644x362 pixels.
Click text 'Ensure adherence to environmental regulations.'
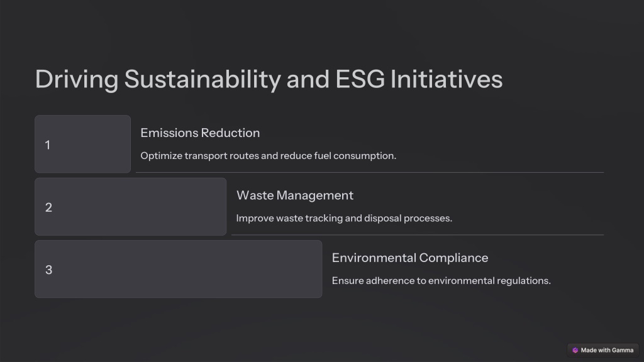click(441, 281)
